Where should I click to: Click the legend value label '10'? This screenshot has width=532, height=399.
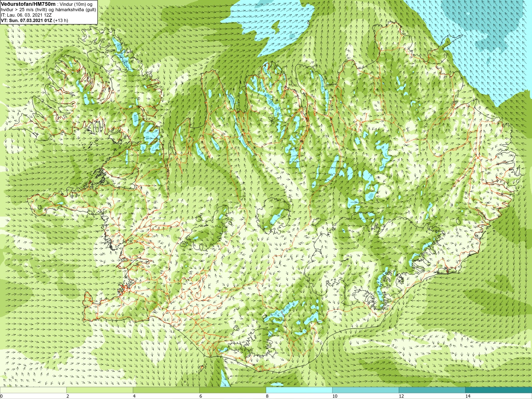(335, 396)
